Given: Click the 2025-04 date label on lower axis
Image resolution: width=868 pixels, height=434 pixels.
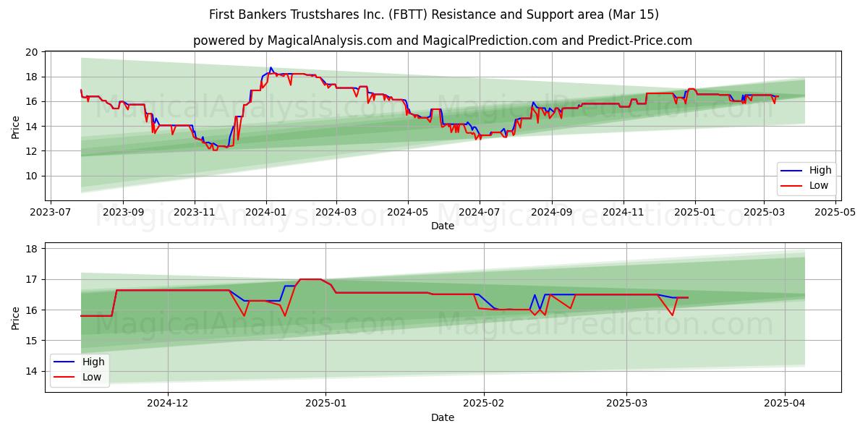Looking at the screenshot, I should coord(785,404).
